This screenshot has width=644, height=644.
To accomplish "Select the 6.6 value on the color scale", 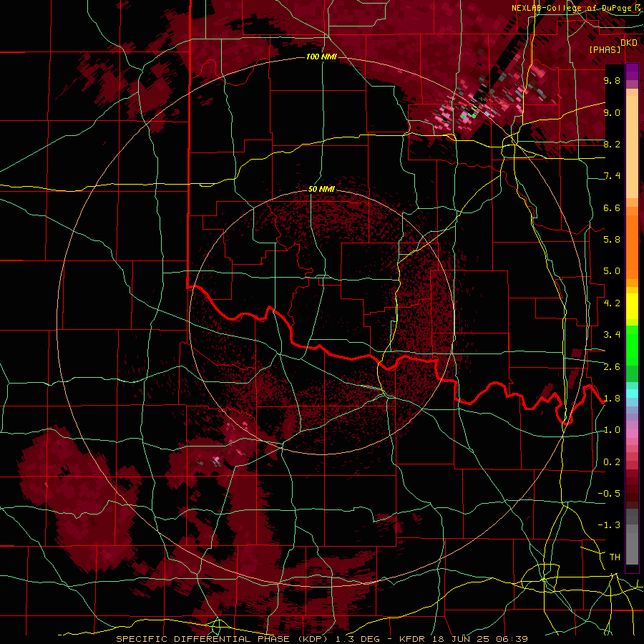I will 612,208.
